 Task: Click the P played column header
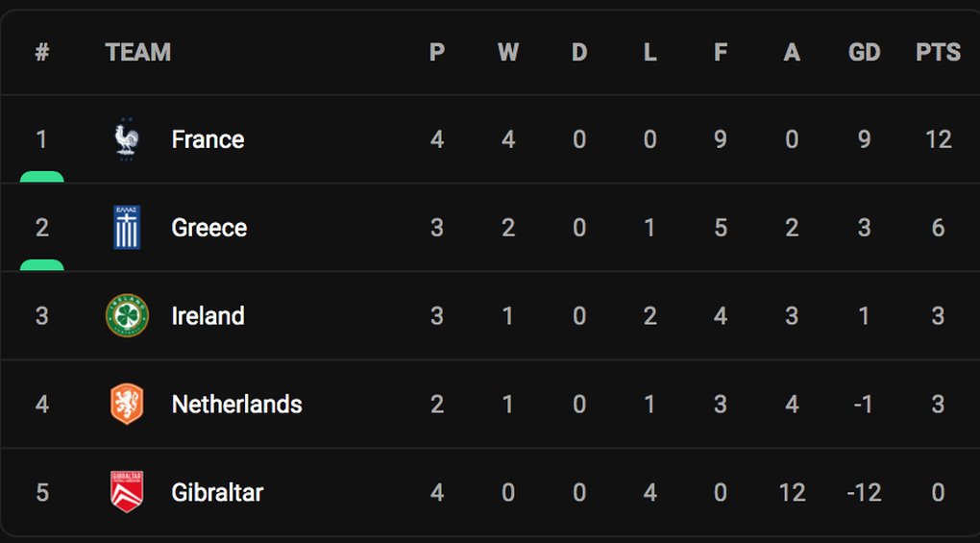click(x=437, y=52)
